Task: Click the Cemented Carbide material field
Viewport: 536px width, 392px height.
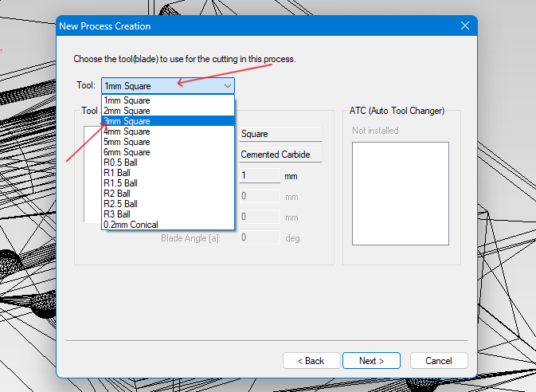Action: click(x=280, y=155)
